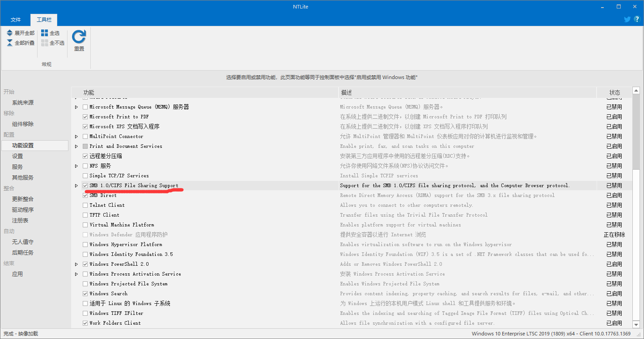Uncheck Windows PowerShell 2.0 checkbox
Image resolution: width=644 pixels, height=339 pixels.
click(x=85, y=264)
